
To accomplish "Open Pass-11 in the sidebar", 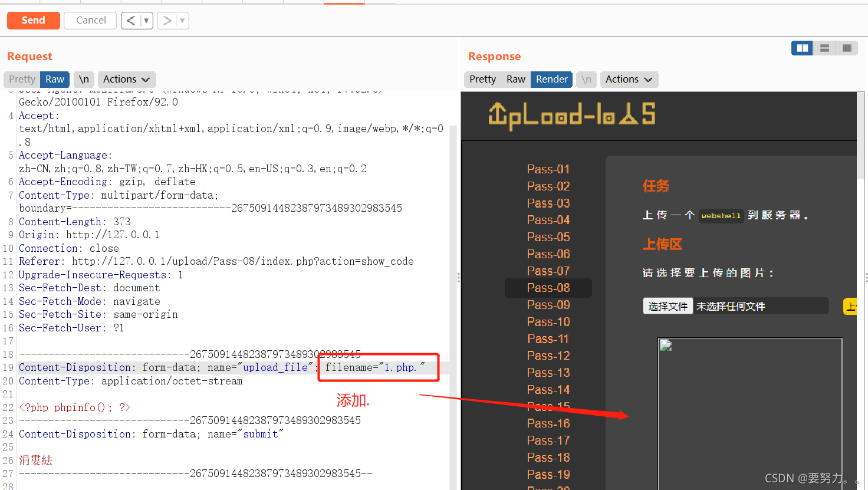I will (x=548, y=339).
